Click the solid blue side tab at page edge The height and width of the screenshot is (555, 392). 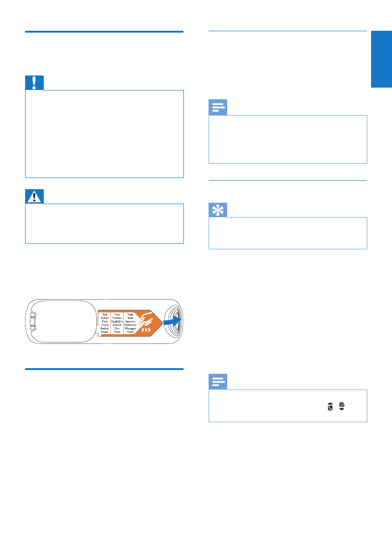381,59
